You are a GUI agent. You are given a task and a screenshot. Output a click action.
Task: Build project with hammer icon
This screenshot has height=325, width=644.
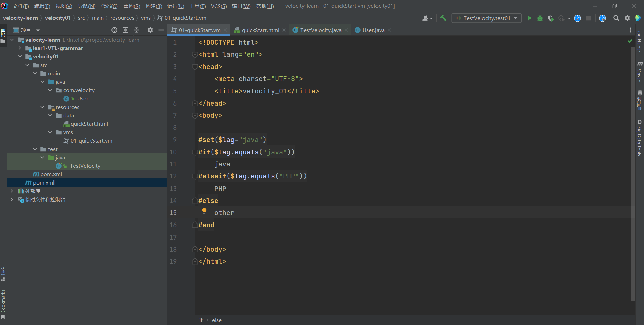[x=443, y=18]
